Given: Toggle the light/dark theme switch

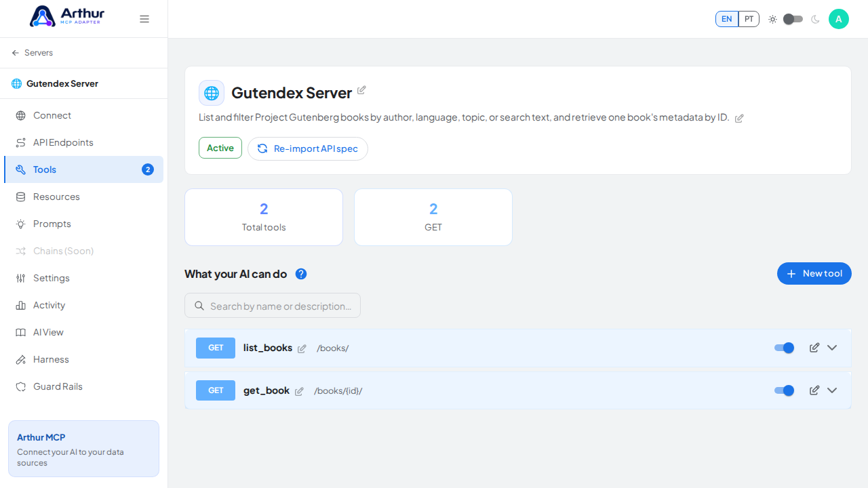Looking at the screenshot, I should pyautogui.click(x=793, y=19).
